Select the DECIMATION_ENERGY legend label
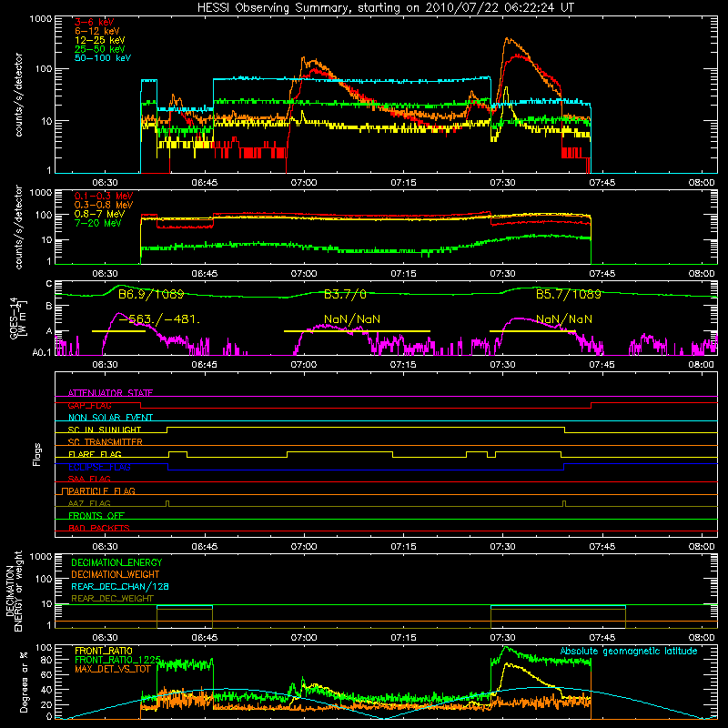The image size is (728, 728). 116,562
